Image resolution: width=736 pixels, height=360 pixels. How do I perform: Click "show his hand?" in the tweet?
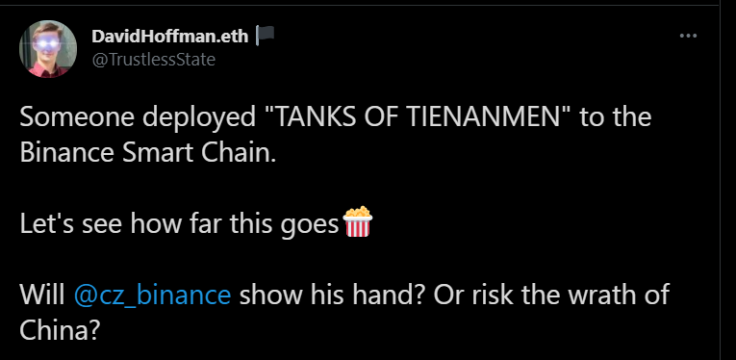332,295
